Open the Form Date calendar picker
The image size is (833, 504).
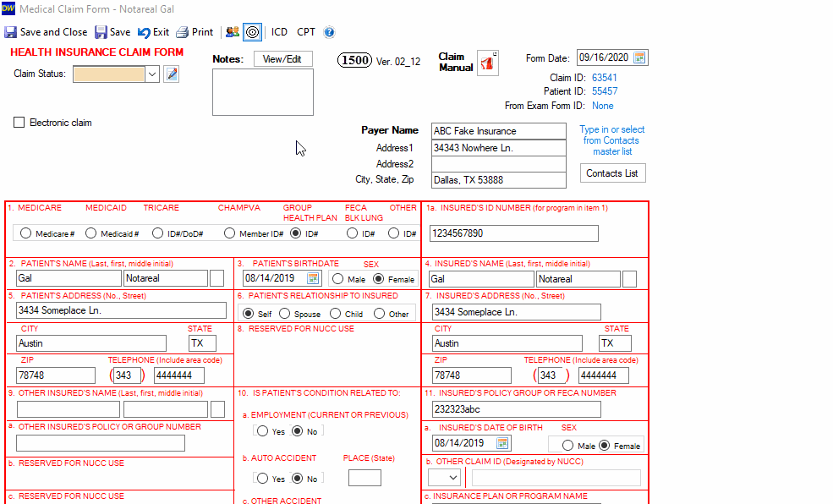pyautogui.click(x=639, y=58)
